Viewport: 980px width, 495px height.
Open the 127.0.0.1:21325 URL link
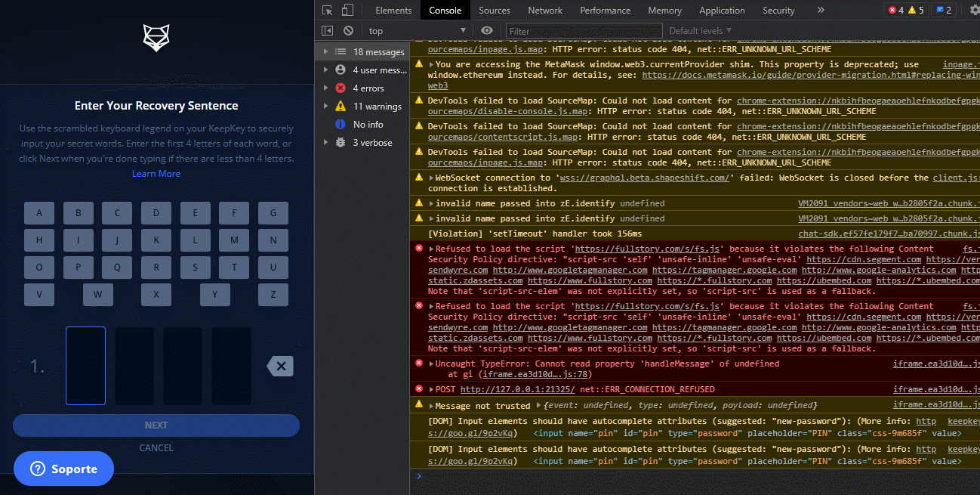[517, 389]
